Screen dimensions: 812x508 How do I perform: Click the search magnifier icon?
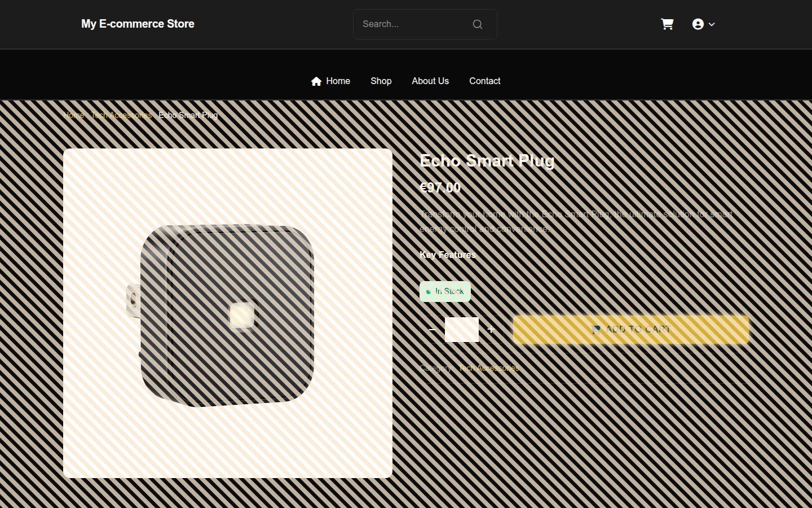pyautogui.click(x=478, y=24)
